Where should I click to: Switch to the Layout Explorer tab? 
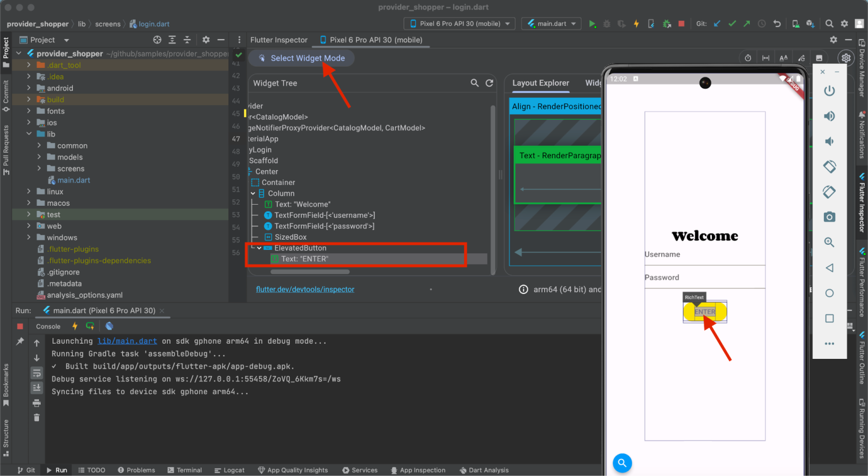click(x=540, y=83)
